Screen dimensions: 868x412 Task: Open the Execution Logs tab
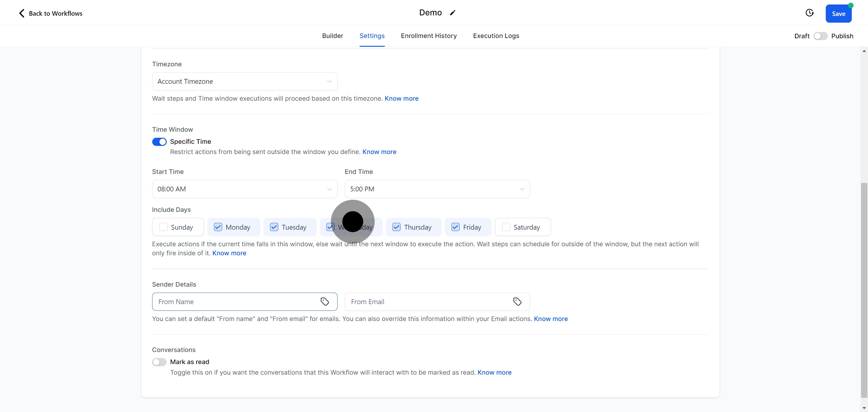pos(496,36)
